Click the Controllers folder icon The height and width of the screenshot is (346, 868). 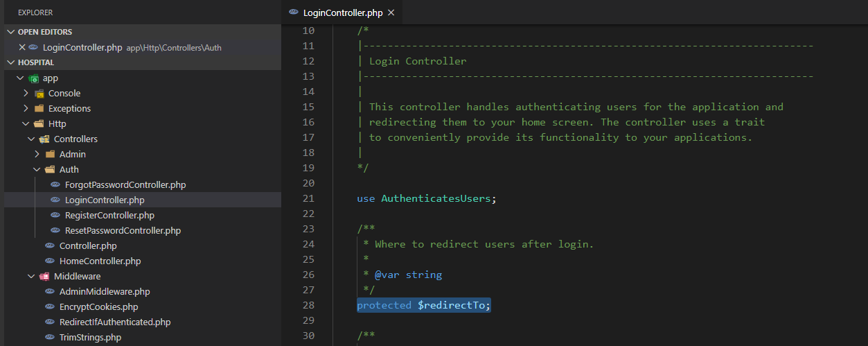(x=44, y=139)
